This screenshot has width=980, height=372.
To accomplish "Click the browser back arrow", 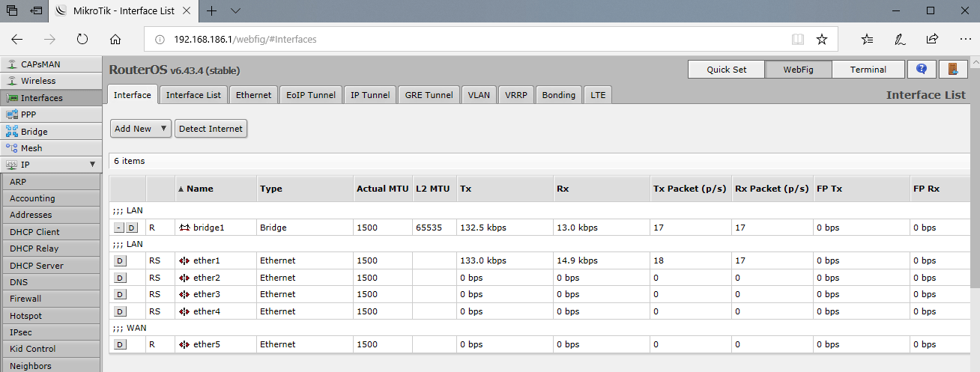I will [17, 39].
